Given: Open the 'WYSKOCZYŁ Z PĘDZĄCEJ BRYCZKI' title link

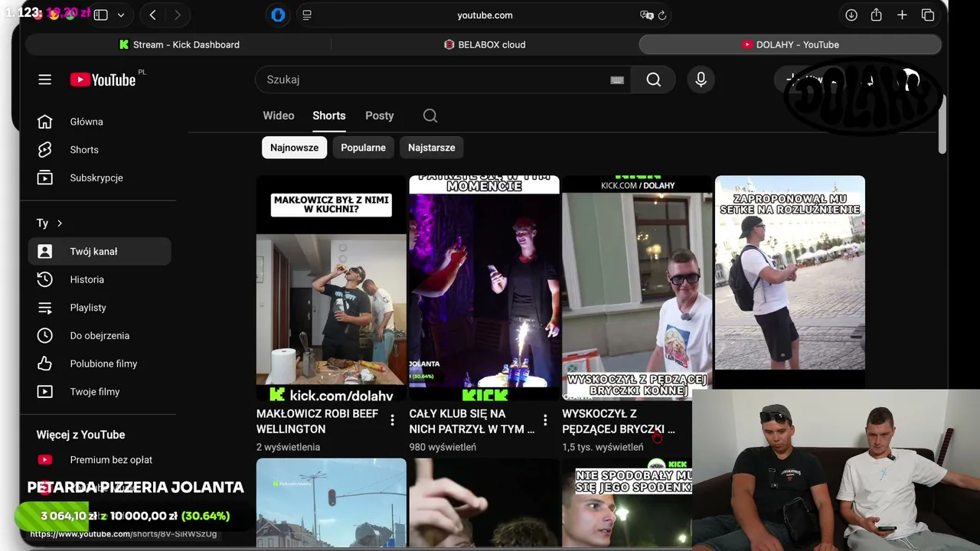Looking at the screenshot, I should 619,421.
